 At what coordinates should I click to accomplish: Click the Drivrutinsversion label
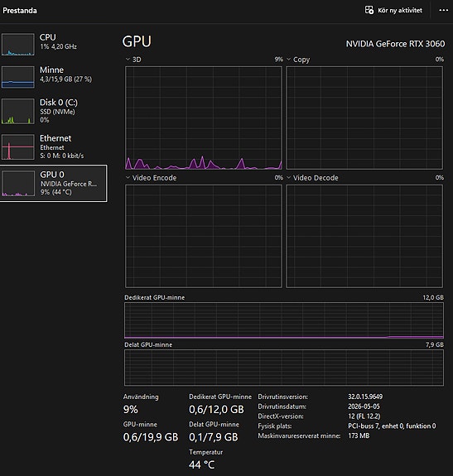click(282, 397)
